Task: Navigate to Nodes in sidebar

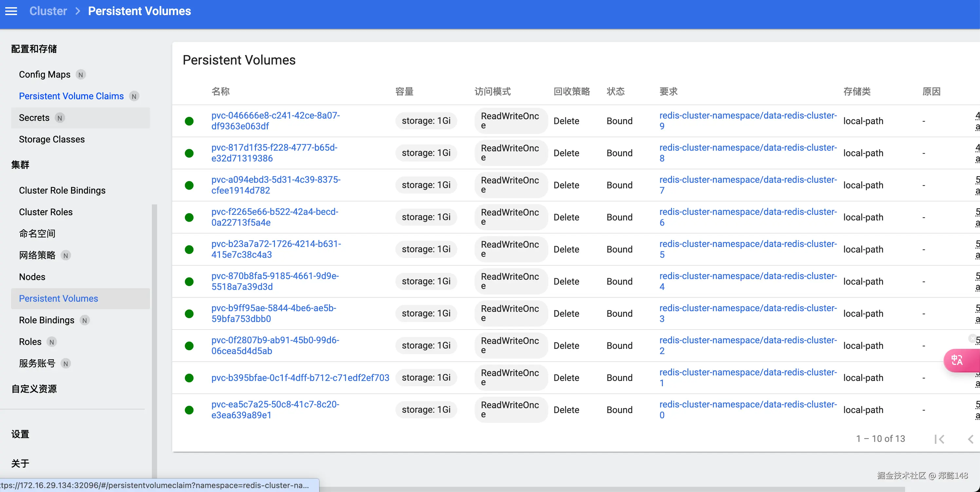Action: click(x=32, y=277)
